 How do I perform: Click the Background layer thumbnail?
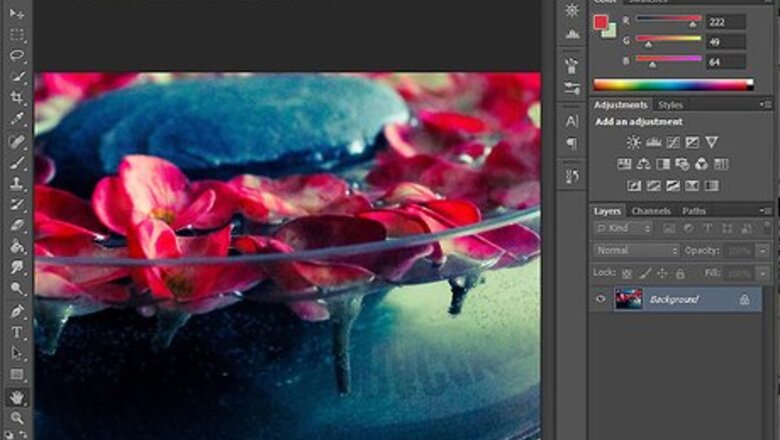pos(629,299)
